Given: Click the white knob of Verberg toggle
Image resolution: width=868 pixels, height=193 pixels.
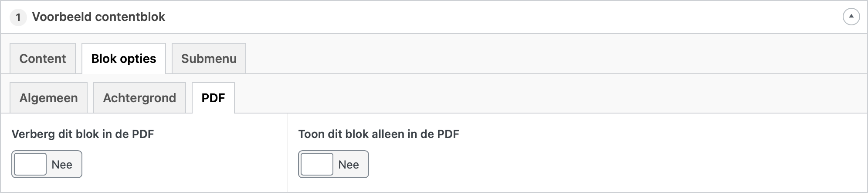Looking at the screenshot, I should (30, 164).
